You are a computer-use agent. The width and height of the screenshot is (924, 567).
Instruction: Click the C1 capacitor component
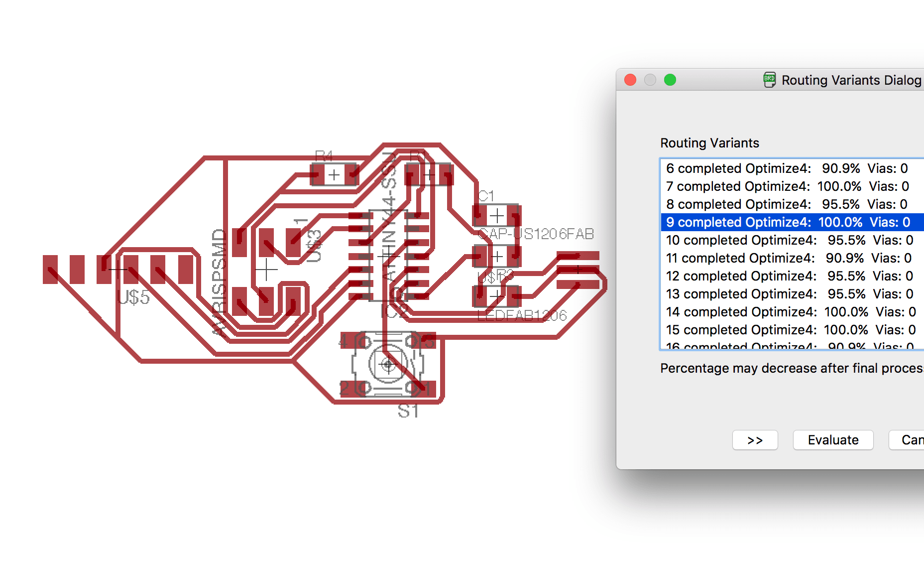pos(497,216)
